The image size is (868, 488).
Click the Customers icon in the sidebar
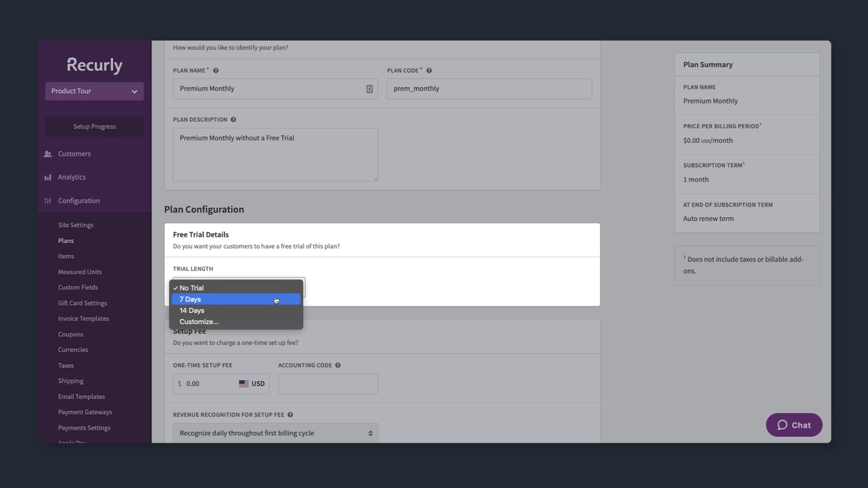tap(47, 153)
